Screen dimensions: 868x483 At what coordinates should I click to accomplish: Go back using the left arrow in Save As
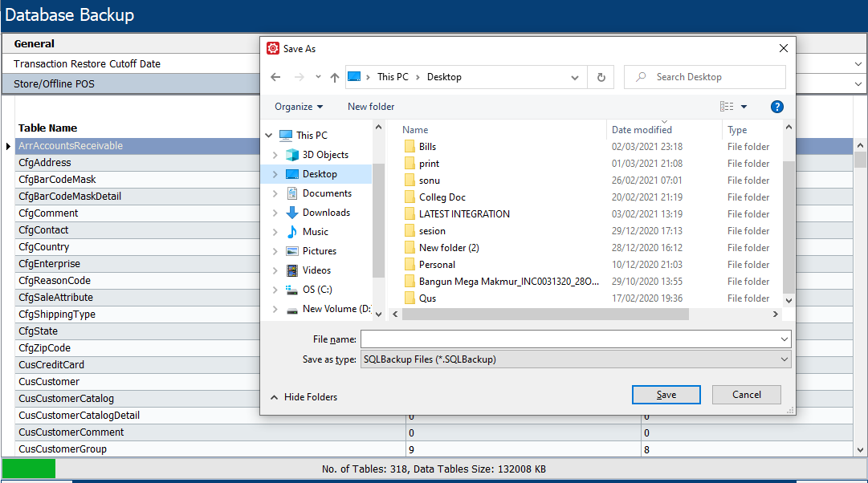point(275,78)
